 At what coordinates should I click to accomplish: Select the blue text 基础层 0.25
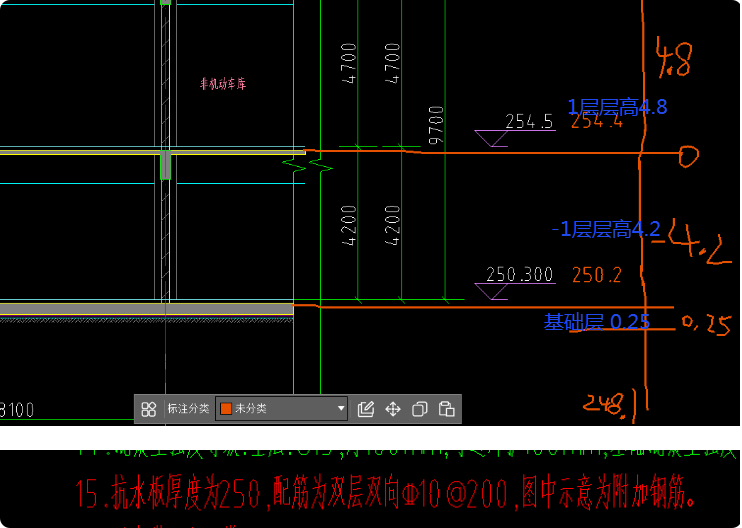click(596, 322)
